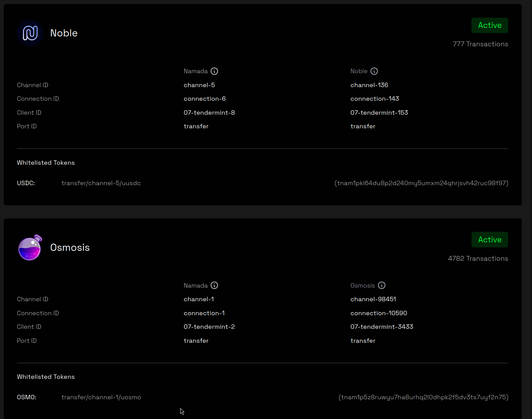The image size is (532, 419).
Task: Select Noble-side transfer port in Noble card
Action: [x=363, y=126]
